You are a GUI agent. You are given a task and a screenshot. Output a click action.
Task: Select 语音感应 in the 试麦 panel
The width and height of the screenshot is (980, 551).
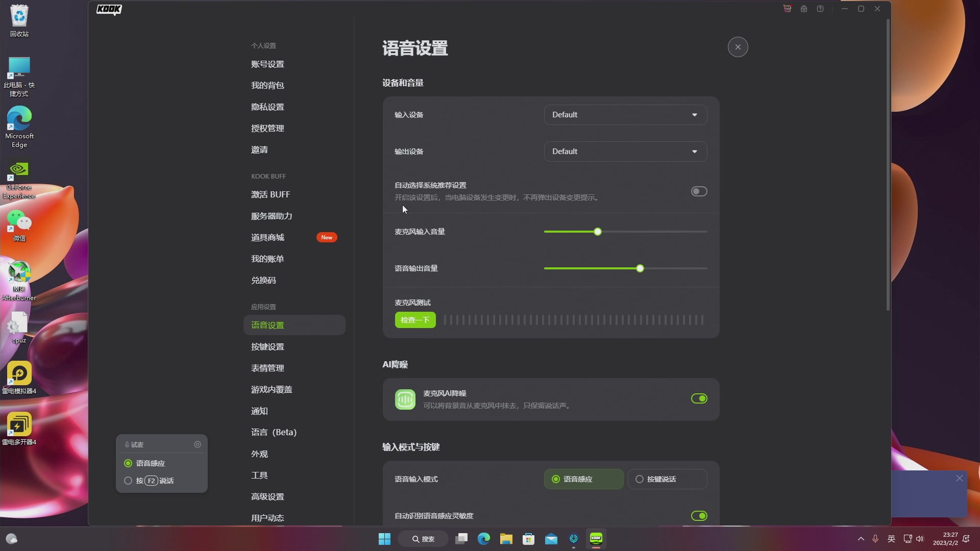coord(144,463)
